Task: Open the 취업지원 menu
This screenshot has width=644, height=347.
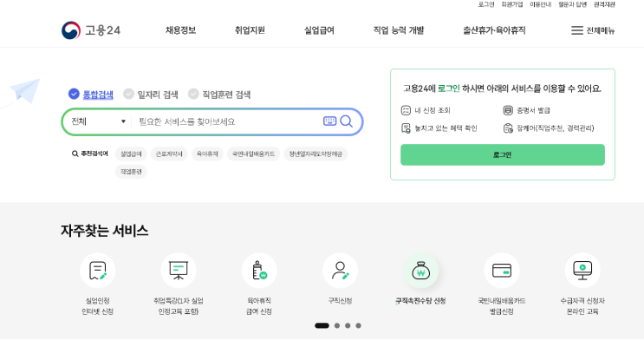Action: pos(250,30)
